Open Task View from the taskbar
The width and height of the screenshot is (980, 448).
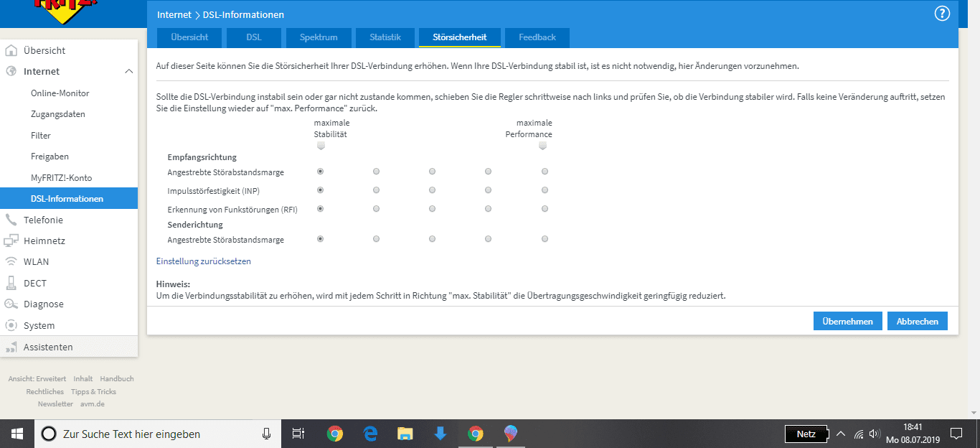[x=298, y=434]
